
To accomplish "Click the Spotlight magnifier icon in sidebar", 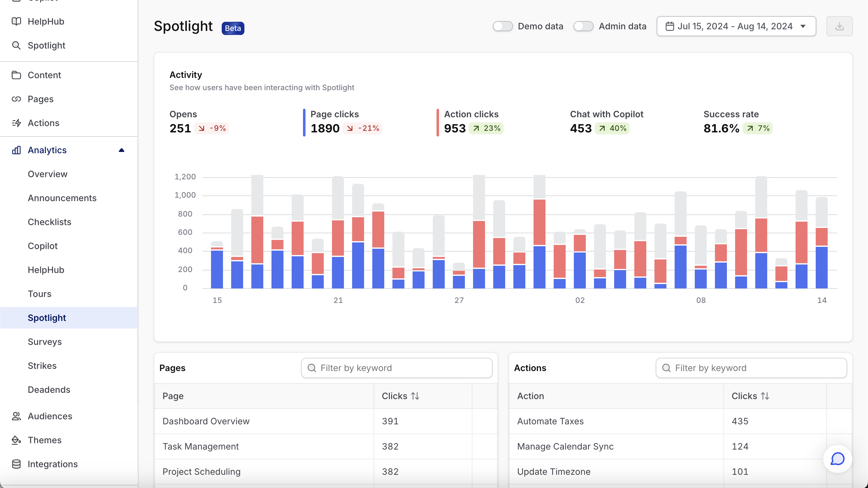I will pos(16,45).
